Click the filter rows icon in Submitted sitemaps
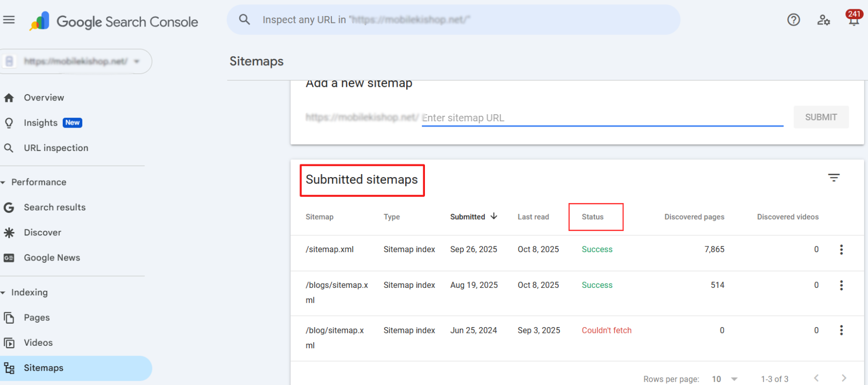The image size is (868, 385). [x=834, y=178]
